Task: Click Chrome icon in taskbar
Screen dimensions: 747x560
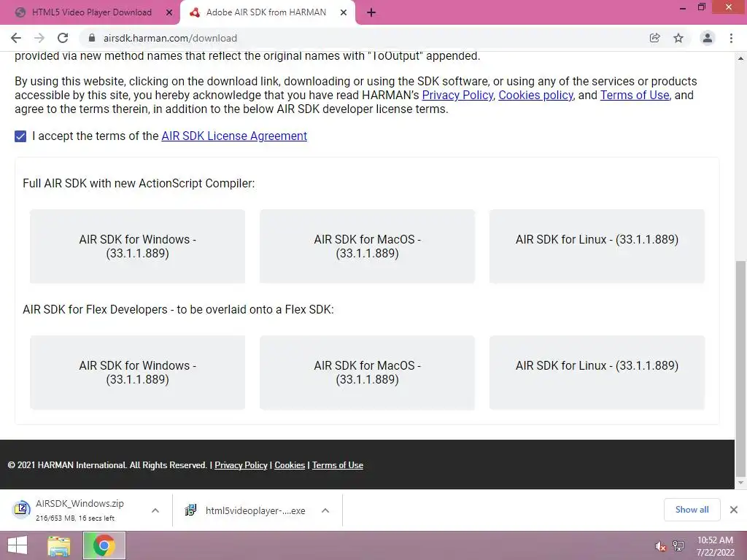Action: click(x=104, y=545)
